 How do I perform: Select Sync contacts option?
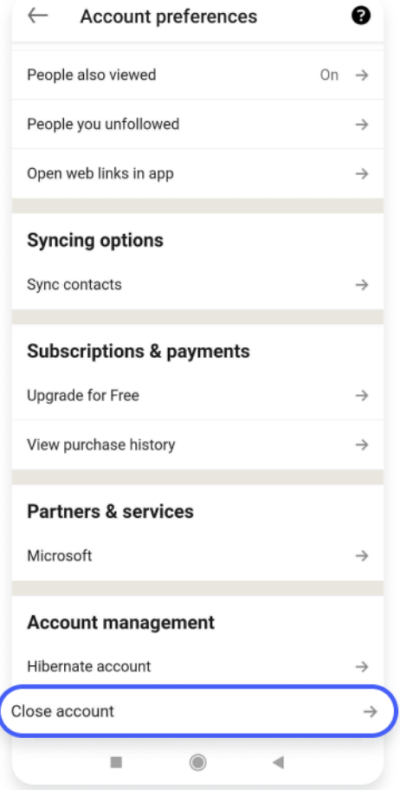coord(197,285)
